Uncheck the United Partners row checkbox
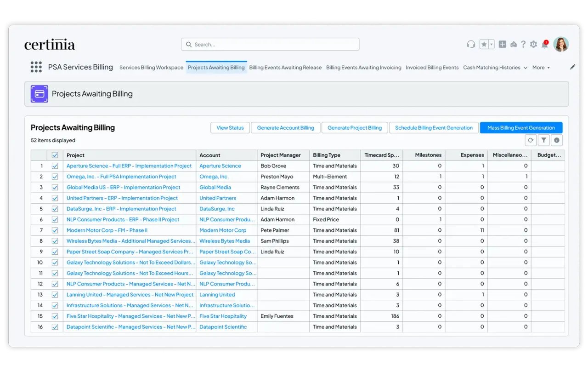 [x=55, y=198]
